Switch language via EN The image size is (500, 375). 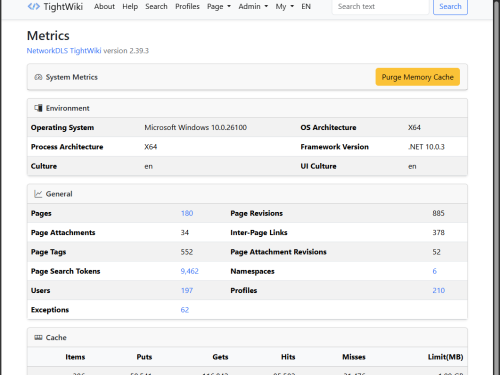[x=306, y=6]
